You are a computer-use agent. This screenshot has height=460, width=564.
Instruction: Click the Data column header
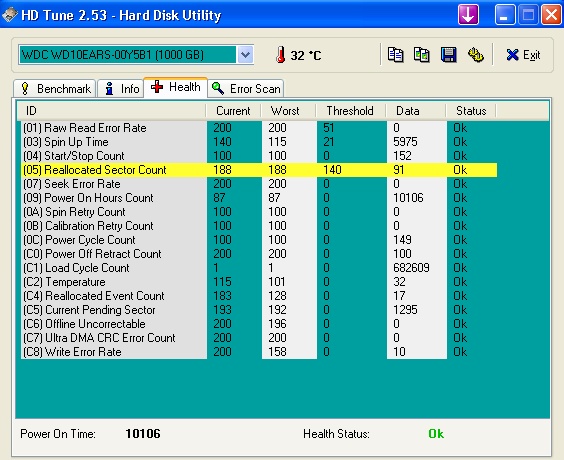pos(416,111)
